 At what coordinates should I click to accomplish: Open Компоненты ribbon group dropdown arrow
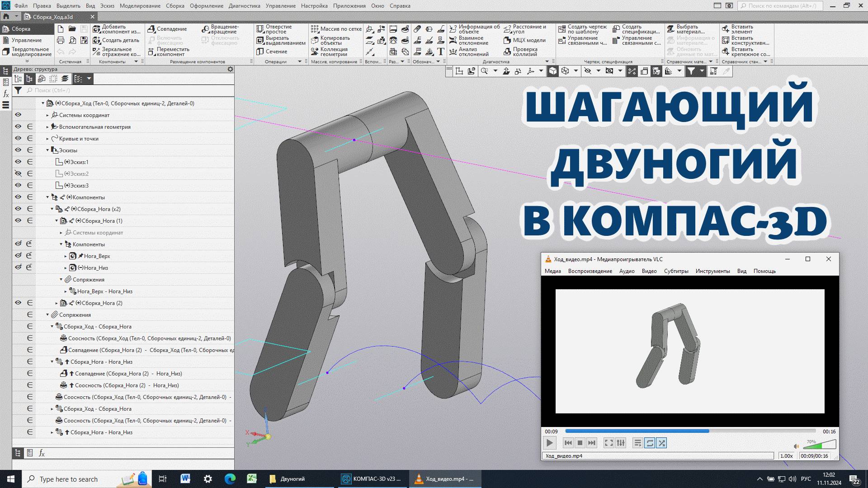136,61
